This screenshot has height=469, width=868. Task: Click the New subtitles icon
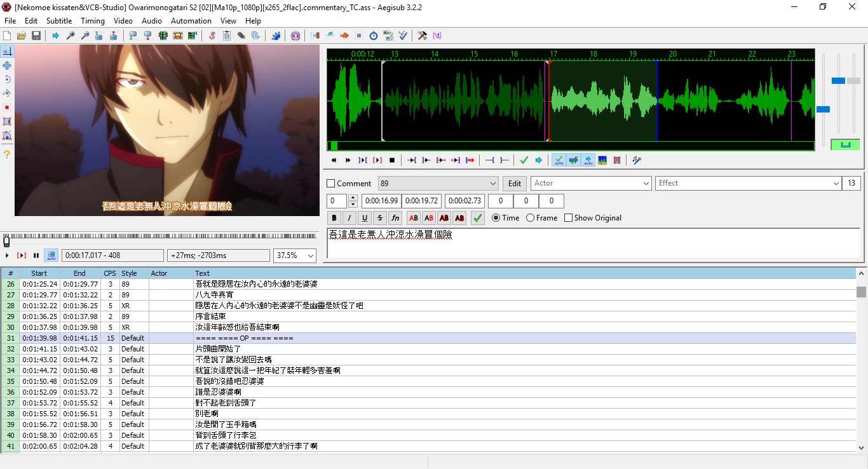[x=7, y=36]
